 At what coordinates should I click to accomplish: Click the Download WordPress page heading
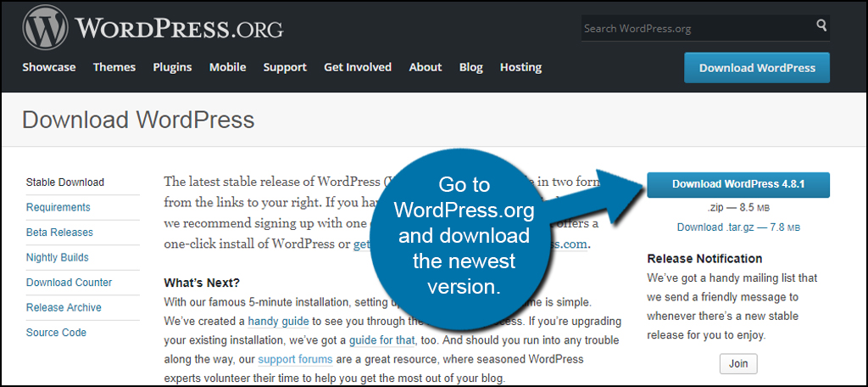(x=138, y=120)
